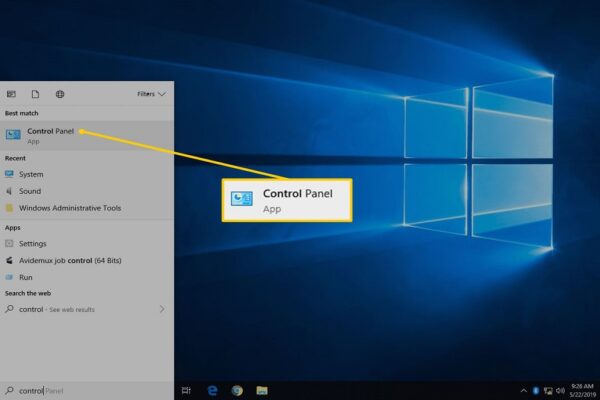The image size is (600, 400).
Task: Focus the search box containing control
Action: pyautogui.click(x=87, y=391)
